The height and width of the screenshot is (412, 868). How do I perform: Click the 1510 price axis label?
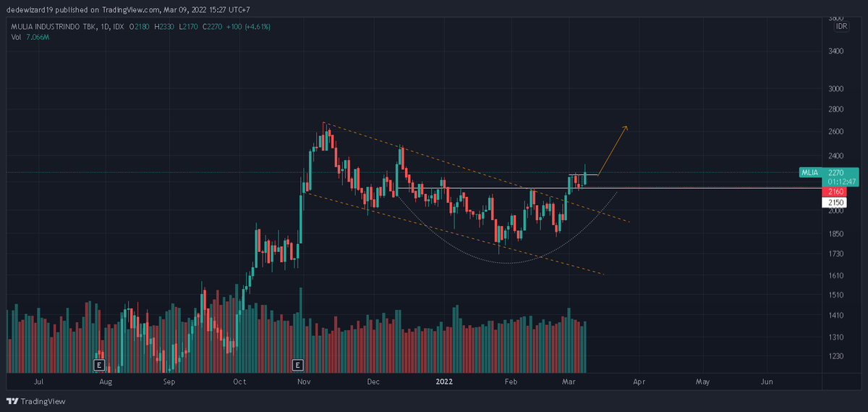tap(835, 295)
